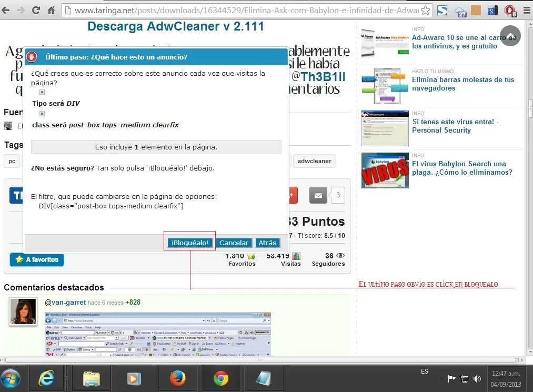Click the network tray icon
This screenshot has width=533, height=392.
pyautogui.click(x=464, y=379)
